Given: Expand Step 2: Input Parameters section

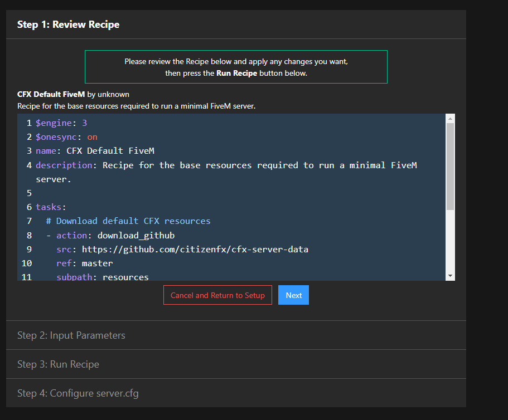Looking at the screenshot, I should point(236,335).
